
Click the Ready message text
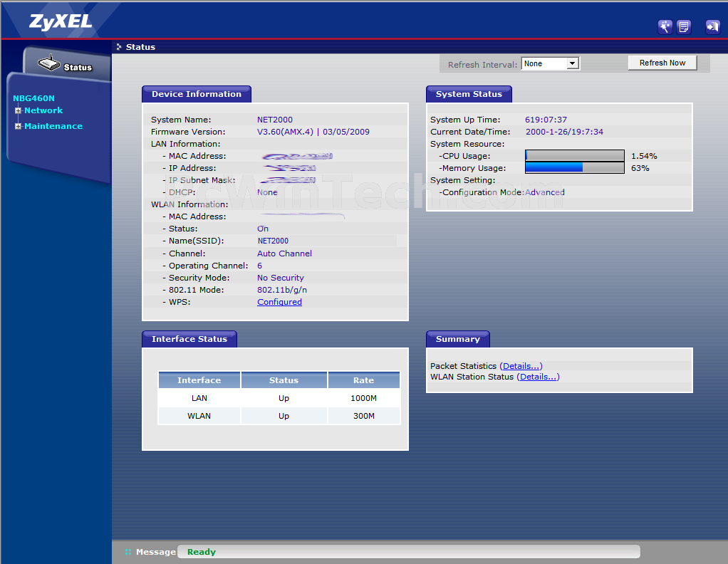tap(202, 552)
